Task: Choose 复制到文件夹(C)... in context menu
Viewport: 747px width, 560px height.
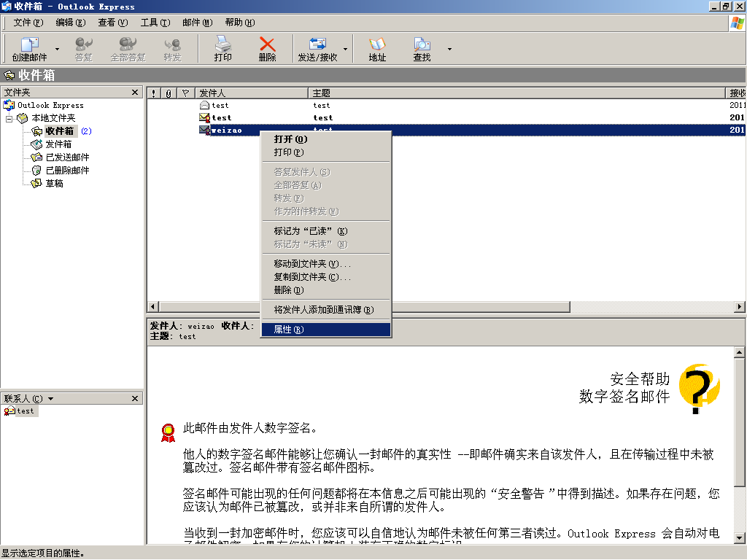Action: point(326,276)
